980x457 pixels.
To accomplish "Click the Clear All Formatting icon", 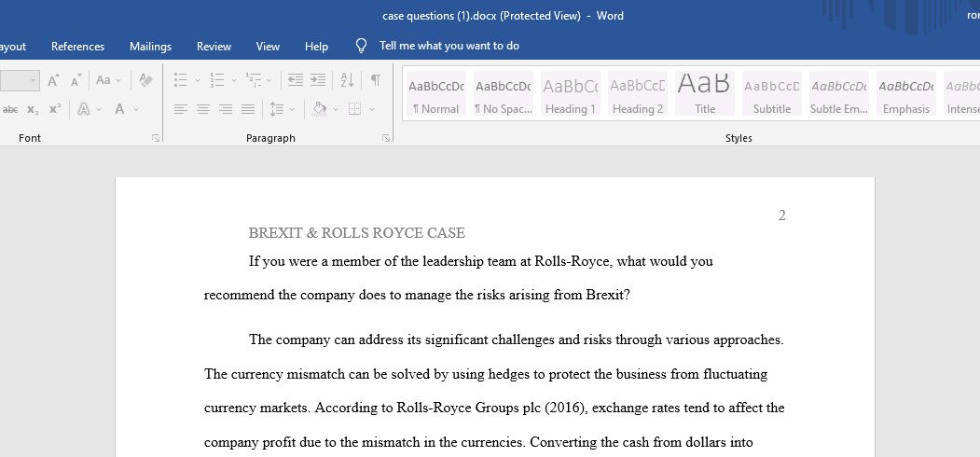I will 145,80.
